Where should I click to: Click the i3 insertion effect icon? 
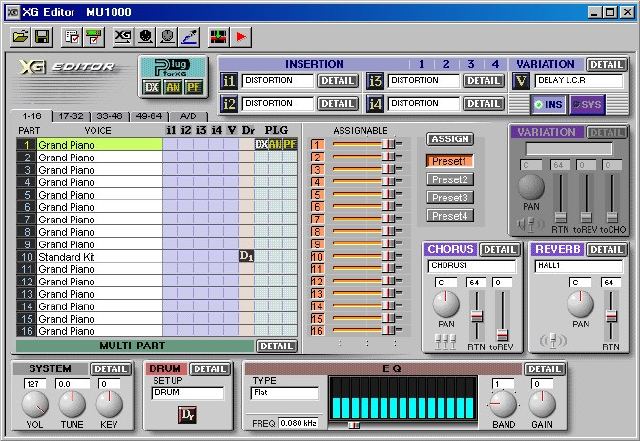pos(375,81)
